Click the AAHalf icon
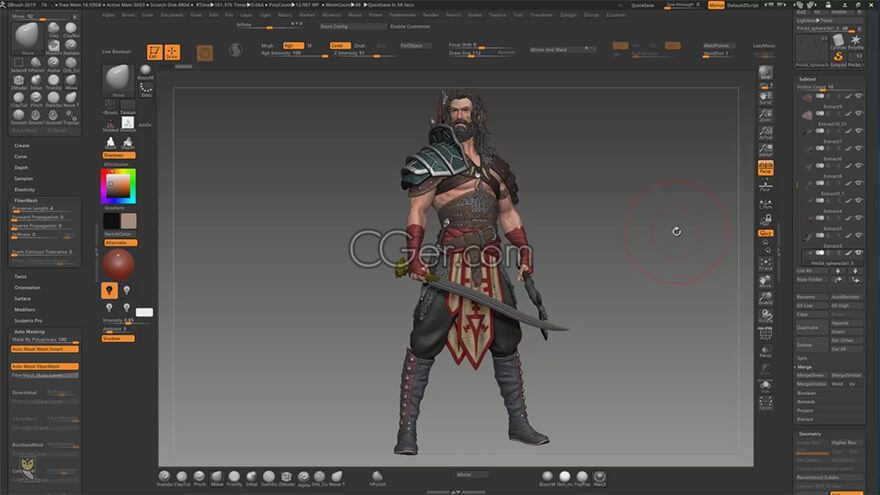The image size is (880, 495). coord(766,150)
